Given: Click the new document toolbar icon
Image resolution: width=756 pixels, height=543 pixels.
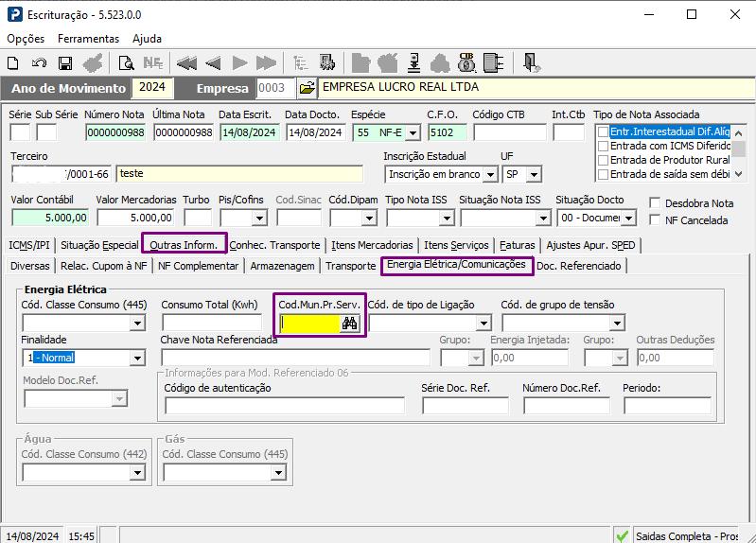Looking at the screenshot, I should point(13,63).
